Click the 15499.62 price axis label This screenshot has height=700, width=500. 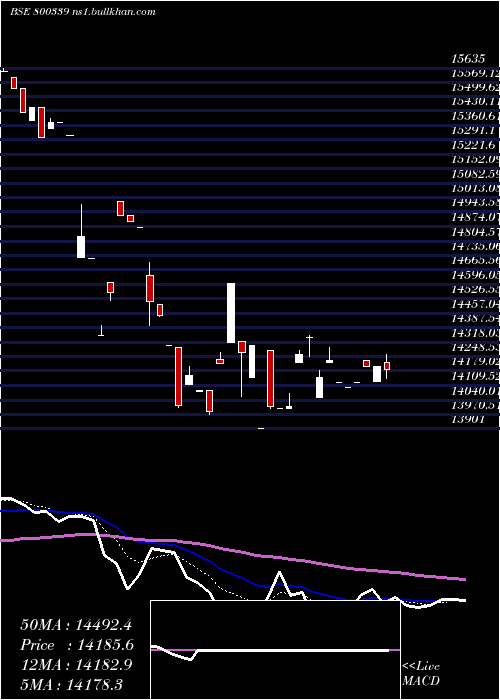pyautogui.click(x=475, y=88)
